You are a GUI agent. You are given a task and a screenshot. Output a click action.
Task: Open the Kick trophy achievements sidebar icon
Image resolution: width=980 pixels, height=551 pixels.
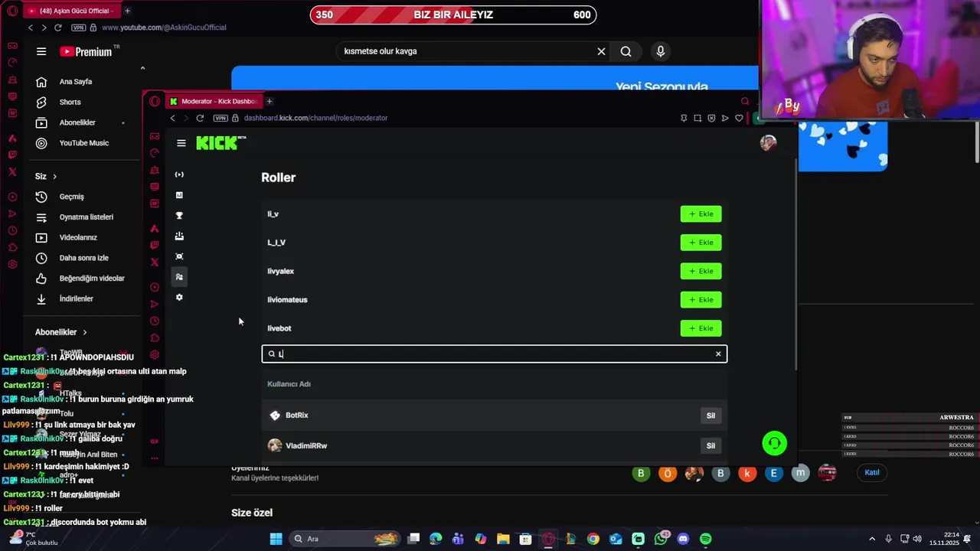point(179,216)
